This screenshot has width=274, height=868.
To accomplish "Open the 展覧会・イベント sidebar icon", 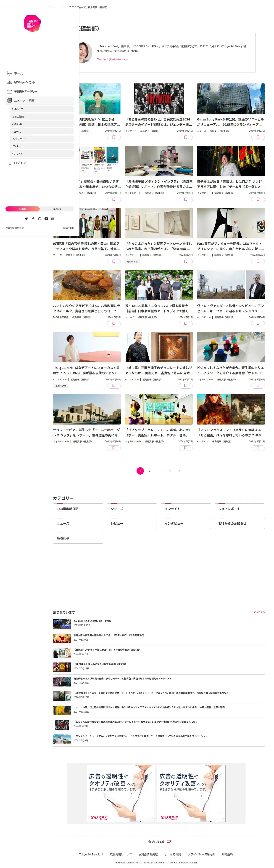I will coord(9,82).
